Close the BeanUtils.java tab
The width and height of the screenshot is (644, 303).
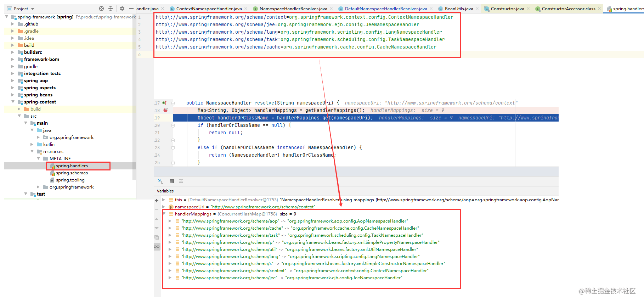(477, 9)
